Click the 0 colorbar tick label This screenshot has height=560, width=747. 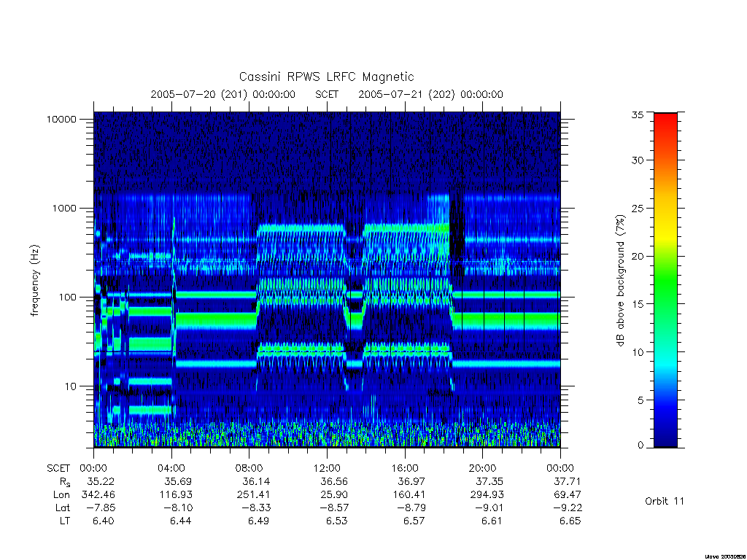(x=640, y=445)
